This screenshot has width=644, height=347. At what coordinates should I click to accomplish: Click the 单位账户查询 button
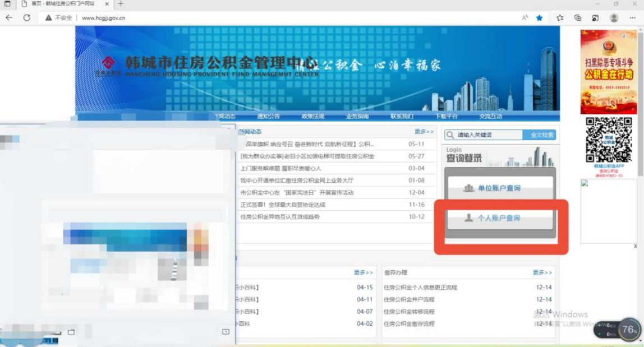pyautogui.click(x=500, y=188)
